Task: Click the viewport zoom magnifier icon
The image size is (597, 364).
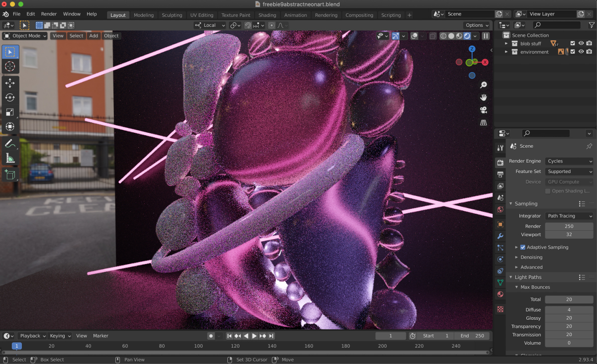Action: click(x=483, y=85)
